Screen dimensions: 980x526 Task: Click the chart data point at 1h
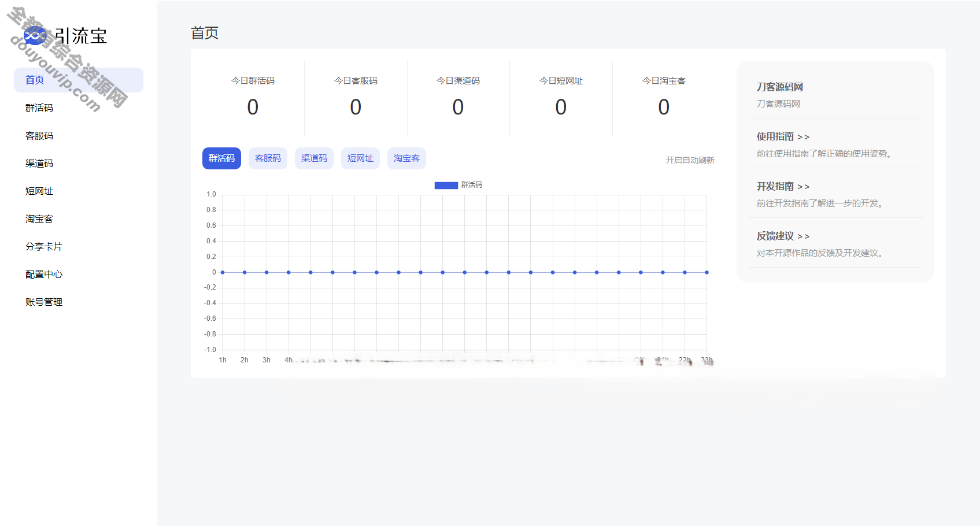[x=223, y=272]
